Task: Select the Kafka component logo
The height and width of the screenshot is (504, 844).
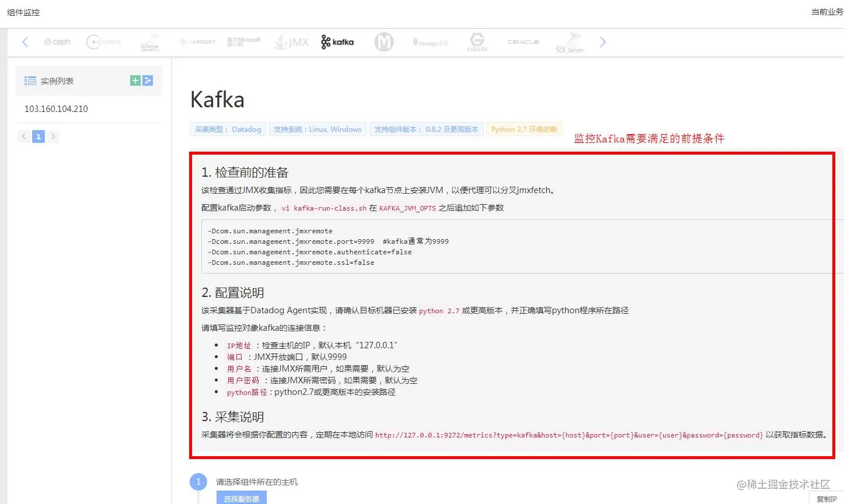Action: [x=337, y=42]
